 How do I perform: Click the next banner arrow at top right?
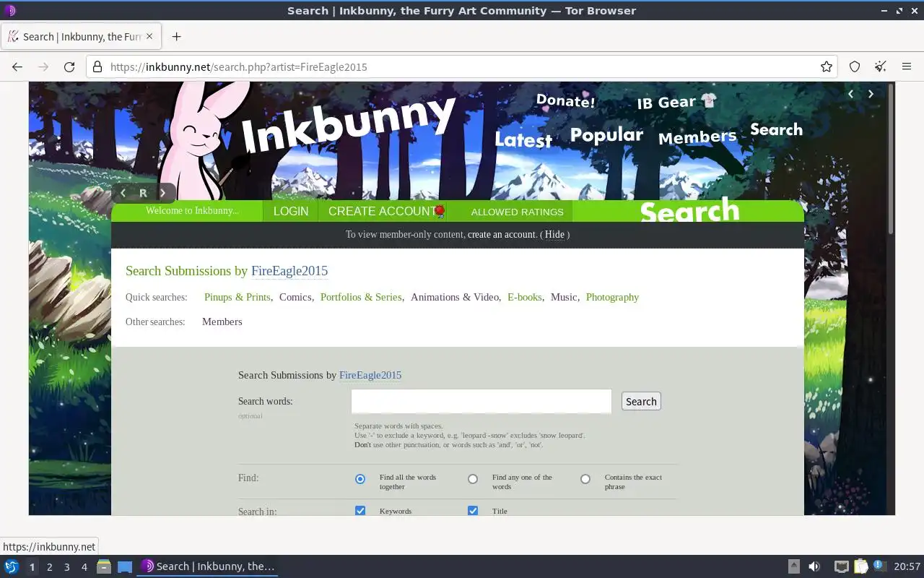click(871, 94)
